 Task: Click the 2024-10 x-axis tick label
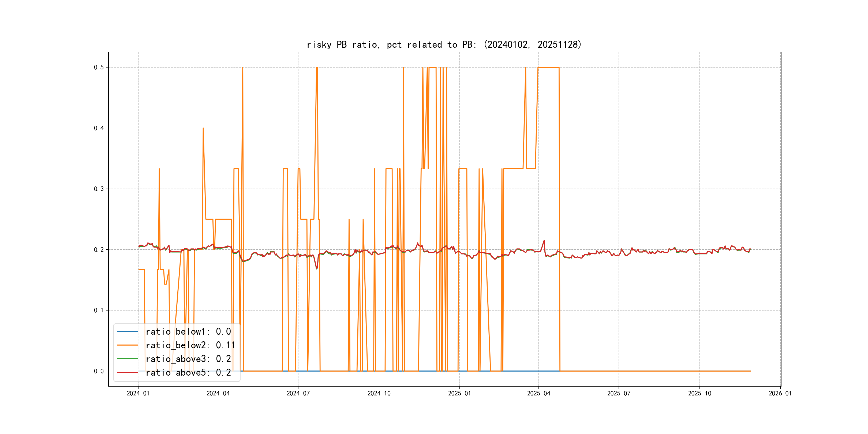[x=379, y=394]
